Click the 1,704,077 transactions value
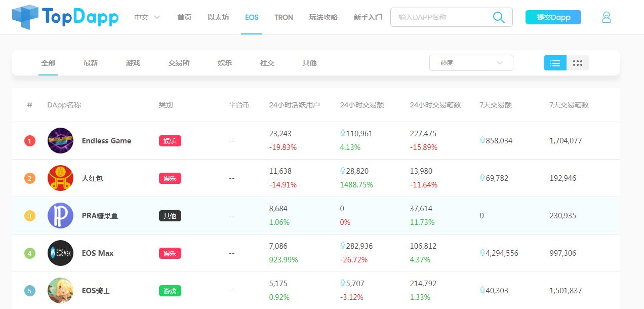644x309 pixels. coord(566,141)
